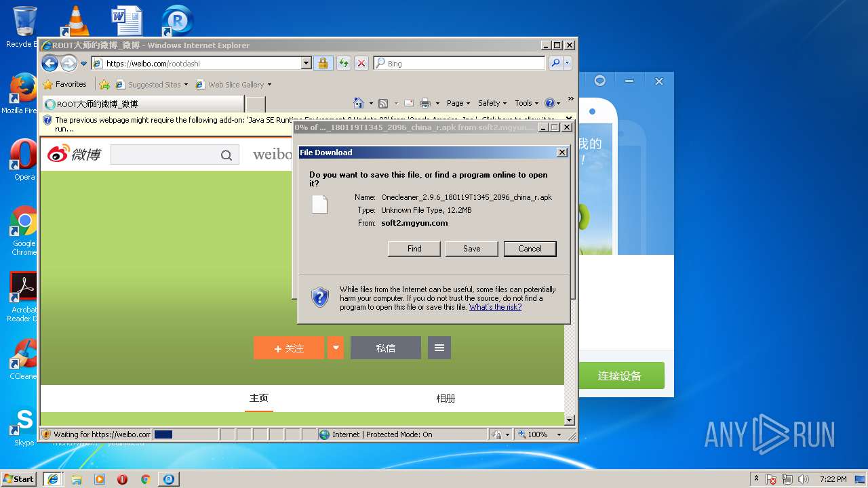
Task: Click the security lock icon in address bar
Action: [323, 63]
